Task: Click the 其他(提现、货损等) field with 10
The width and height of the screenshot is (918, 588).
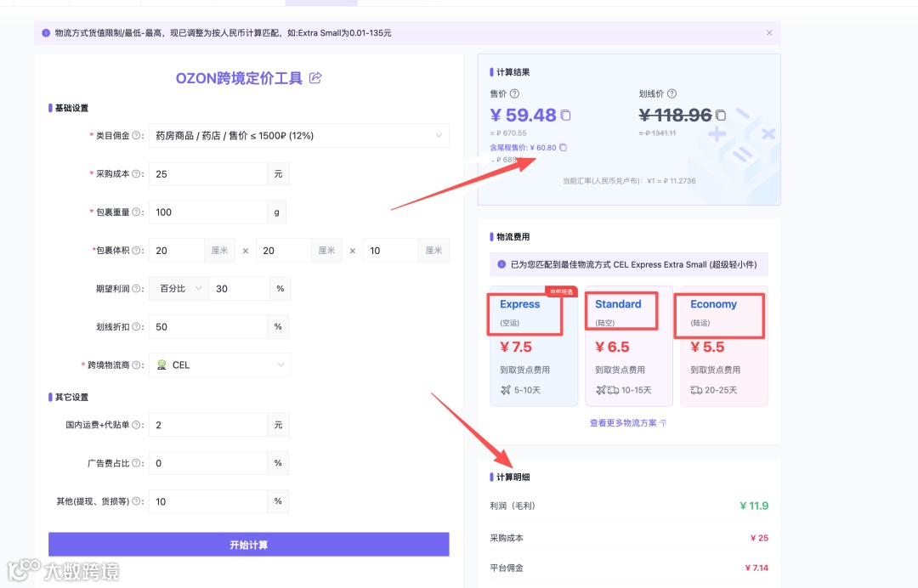Action: tap(208, 501)
